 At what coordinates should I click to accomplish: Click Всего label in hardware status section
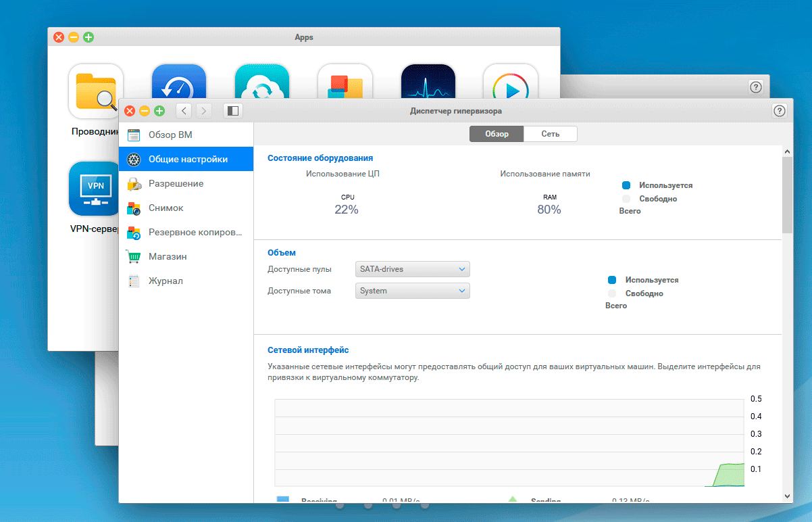[x=630, y=211]
